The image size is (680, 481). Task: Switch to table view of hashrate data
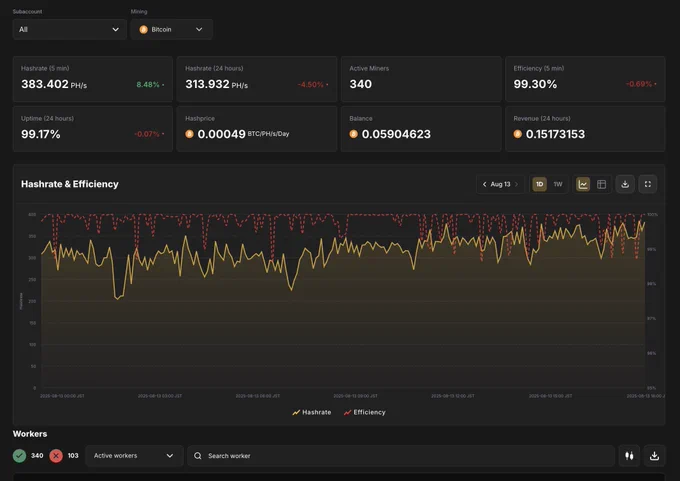point(602,184)
